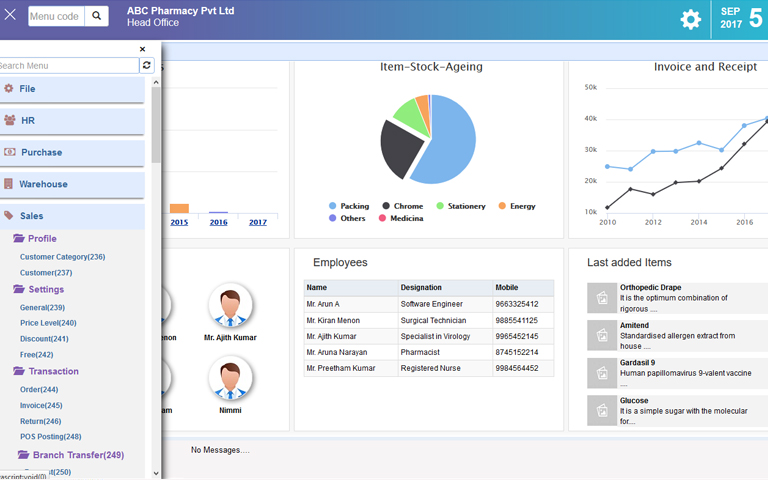
Task: Click the Orthopedic Drape item thumbnail
Action: [602, 298]
